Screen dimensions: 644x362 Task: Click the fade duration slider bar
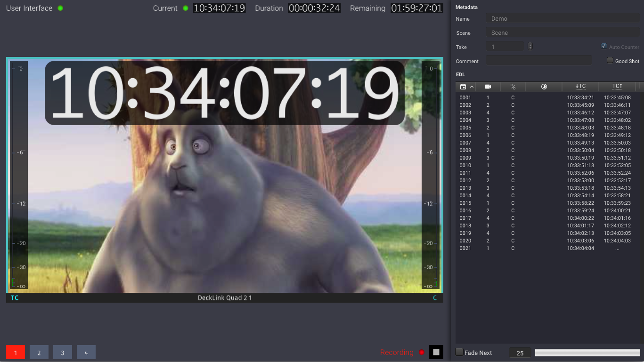(x=587, y=353)
